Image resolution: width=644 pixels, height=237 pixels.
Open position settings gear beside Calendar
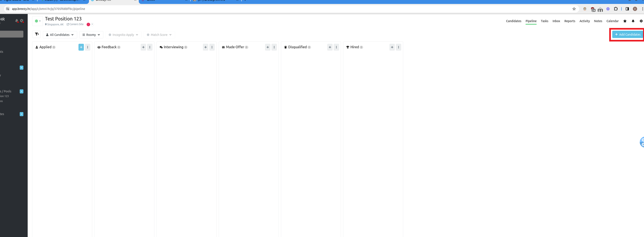pyautogui.click(x=641, y=21)
